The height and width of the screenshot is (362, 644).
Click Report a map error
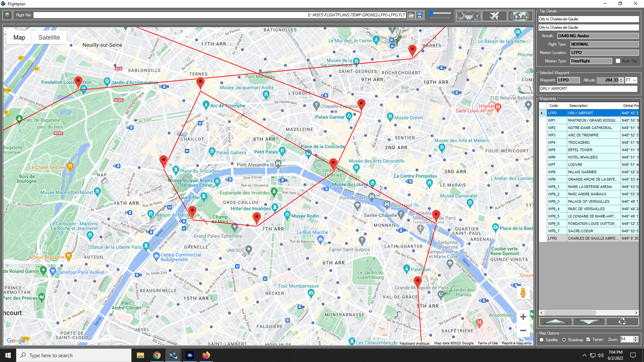[517, 343]
